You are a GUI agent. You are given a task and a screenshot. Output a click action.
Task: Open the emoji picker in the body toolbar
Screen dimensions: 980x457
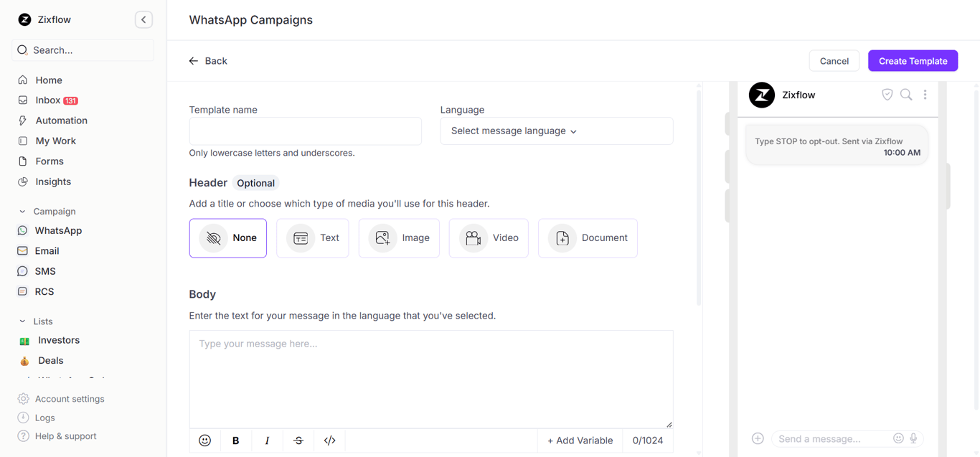[x=204, y=440]
